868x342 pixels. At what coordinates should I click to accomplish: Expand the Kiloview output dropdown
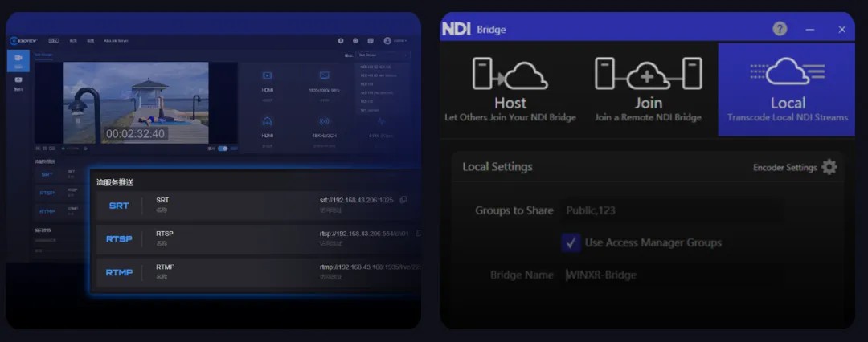tap(383, 55)
